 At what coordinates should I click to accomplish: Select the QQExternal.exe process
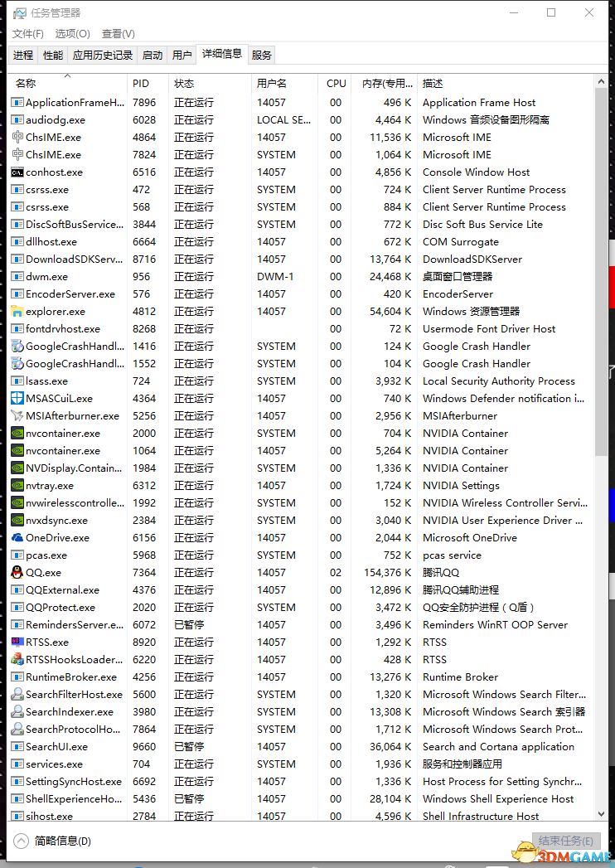(301, 590)
